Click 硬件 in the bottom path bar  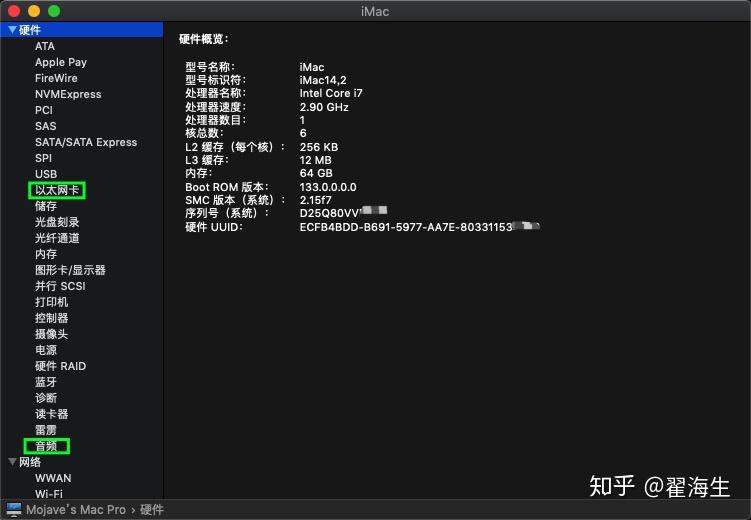(x=151, y=510)
